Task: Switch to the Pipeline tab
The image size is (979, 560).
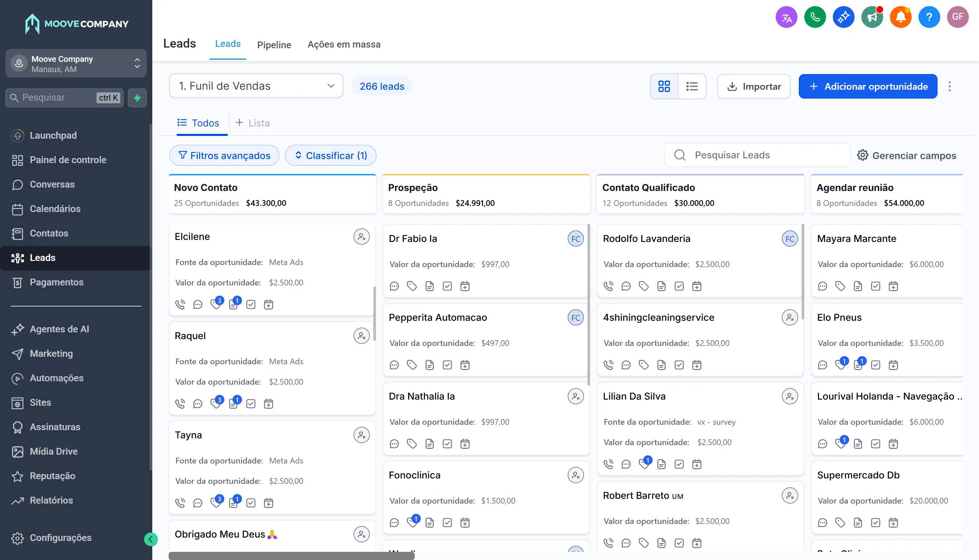Action: (274, 45)
